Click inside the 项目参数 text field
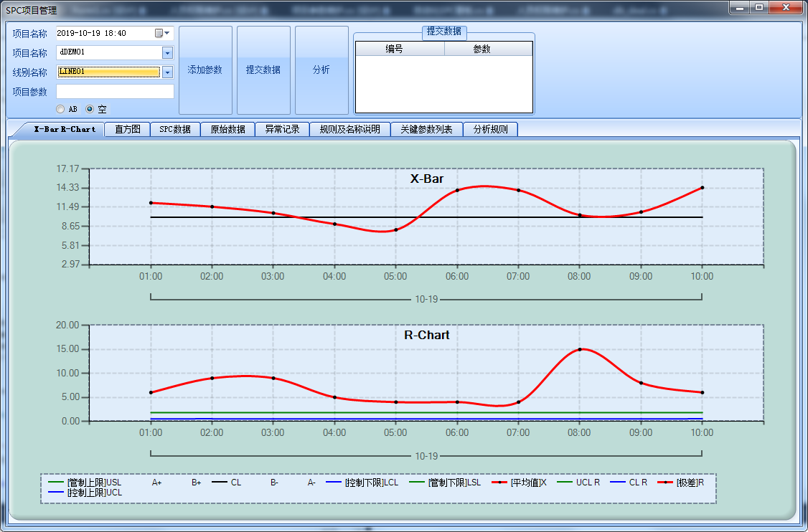The image size is (808, 532). [x=115, y=92]
